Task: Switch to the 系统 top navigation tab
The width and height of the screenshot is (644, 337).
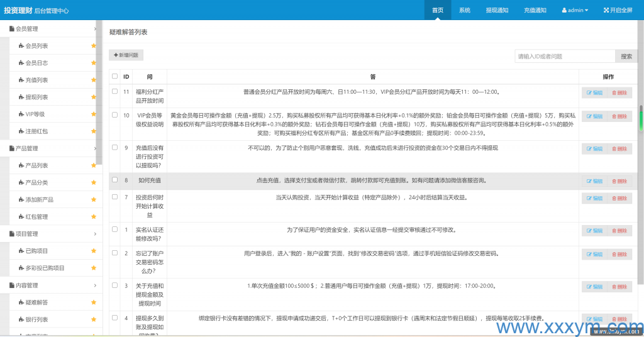Action: (465, 10)
